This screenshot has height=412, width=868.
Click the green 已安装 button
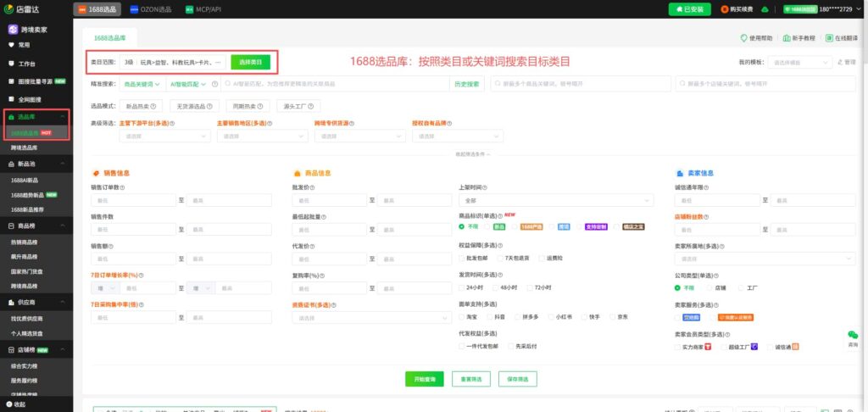point(690,9)
